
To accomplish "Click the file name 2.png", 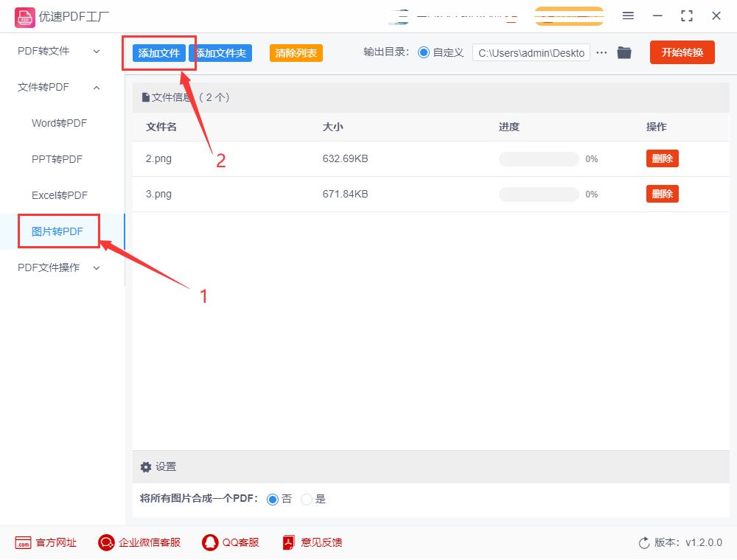I will [158, 159].
